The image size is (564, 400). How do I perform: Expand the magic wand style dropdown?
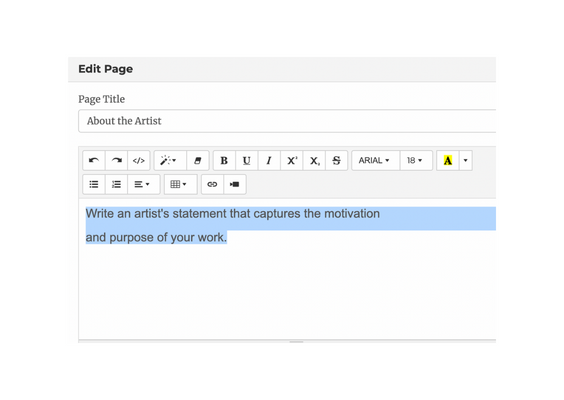[x=170, y=160]
